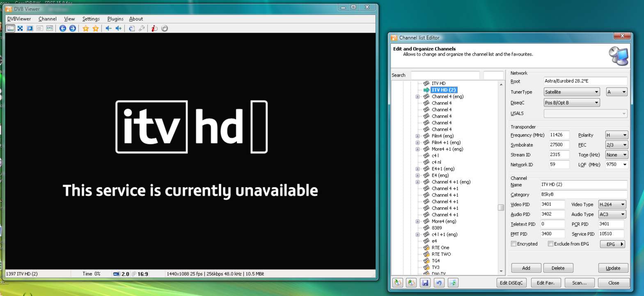Switch DVBViewer to fullscreen via arrows icon
Screen dimensions: 644x296
[20, 28]
